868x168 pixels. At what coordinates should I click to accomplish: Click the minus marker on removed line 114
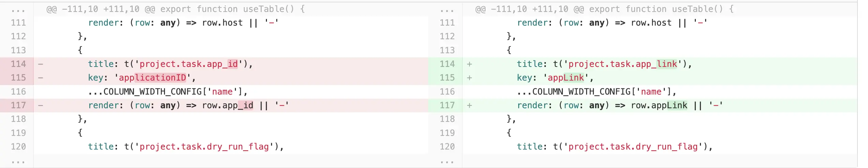point(41,64)
